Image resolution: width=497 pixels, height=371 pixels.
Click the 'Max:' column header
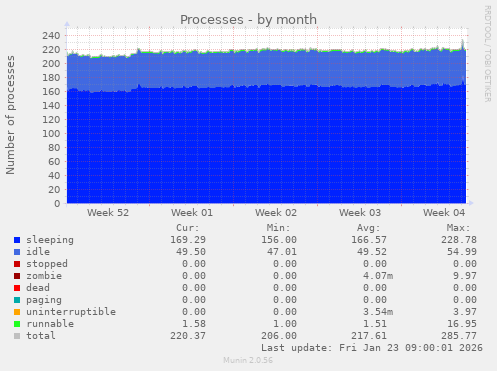pyautogui.click(x=458, y=228)
